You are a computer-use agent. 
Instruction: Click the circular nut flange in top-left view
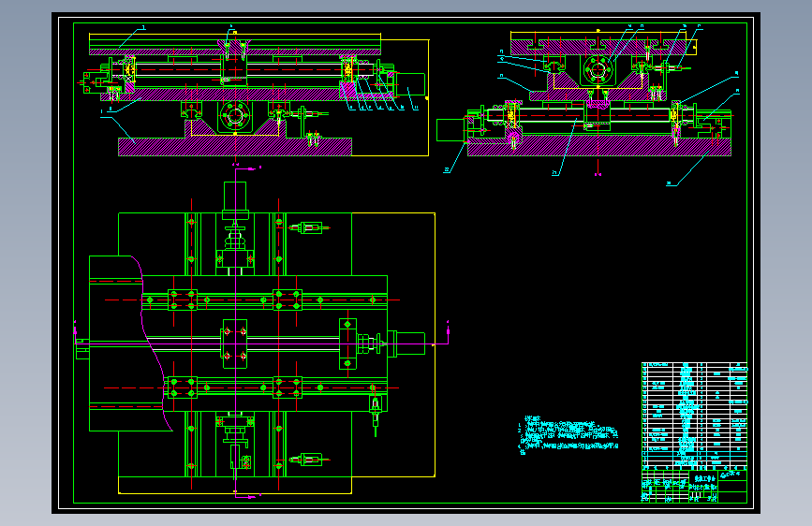235,116
